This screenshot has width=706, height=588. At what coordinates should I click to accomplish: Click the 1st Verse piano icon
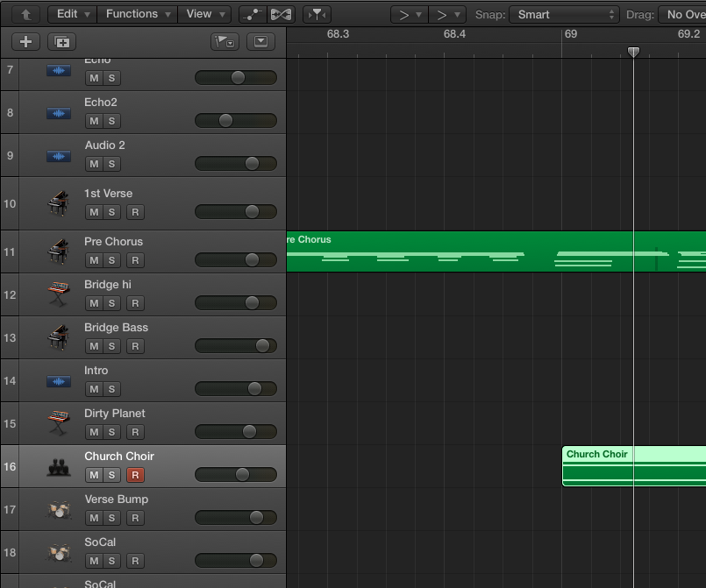[59, 203]
